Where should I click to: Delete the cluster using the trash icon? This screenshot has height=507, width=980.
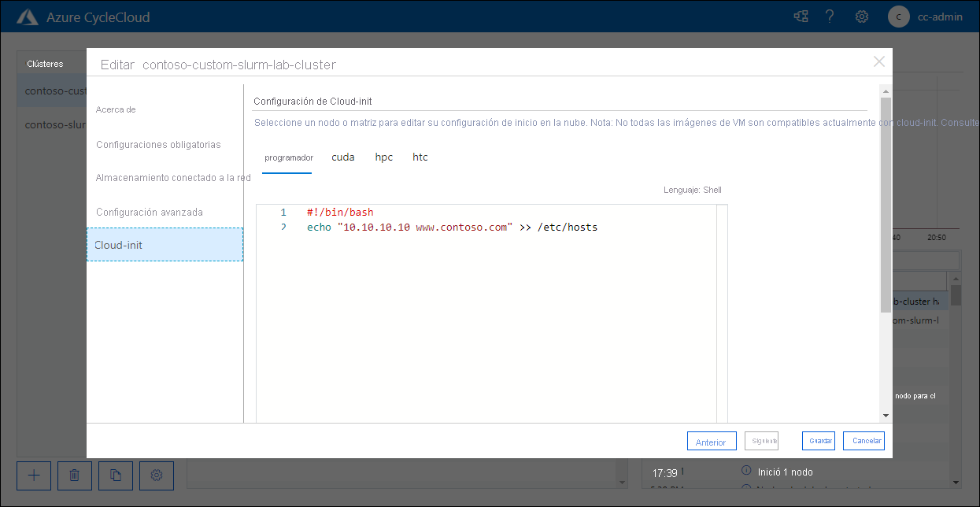click(x=74, y=476)
